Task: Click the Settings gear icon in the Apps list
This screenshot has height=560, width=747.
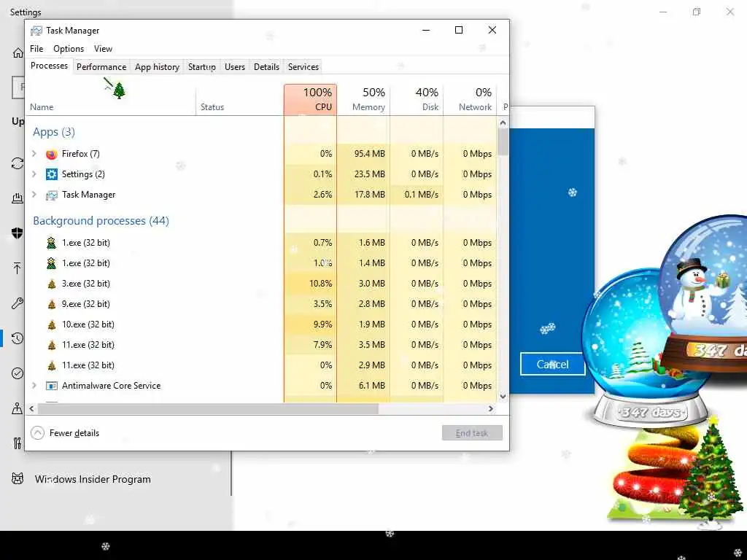Action: [x=52, y=174]
